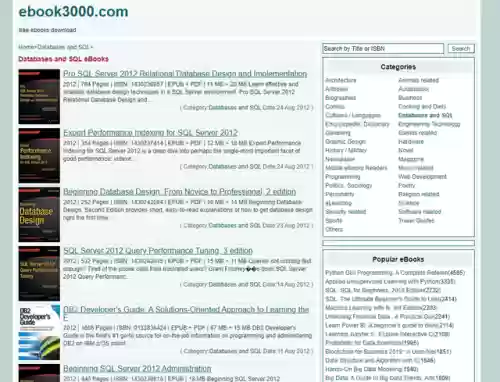Open the top Python popular ebook link

coord(395,273)
